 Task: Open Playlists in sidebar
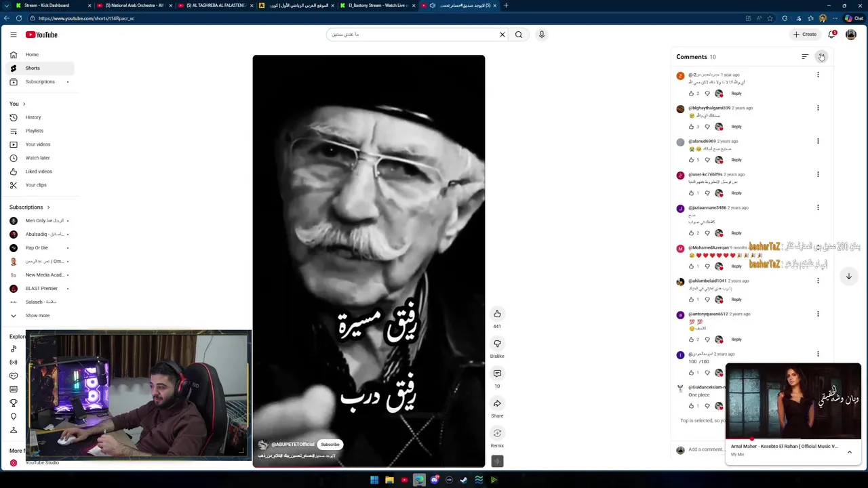click(40, 131)
